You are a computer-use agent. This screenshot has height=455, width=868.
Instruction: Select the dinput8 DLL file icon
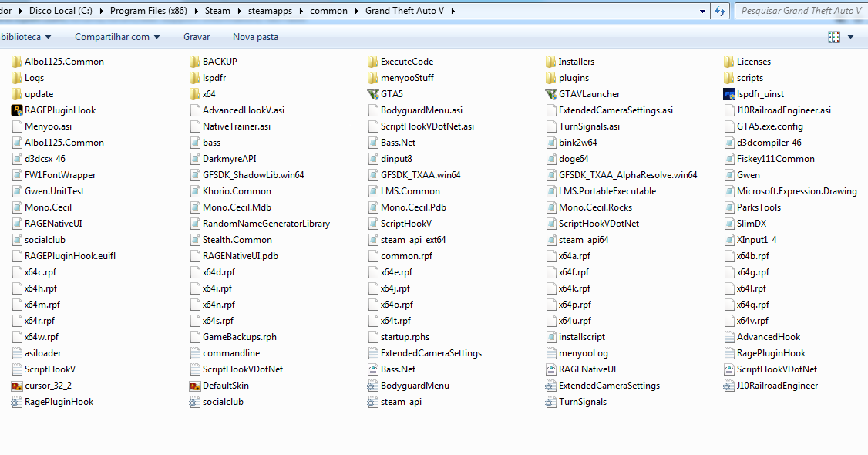373,159
